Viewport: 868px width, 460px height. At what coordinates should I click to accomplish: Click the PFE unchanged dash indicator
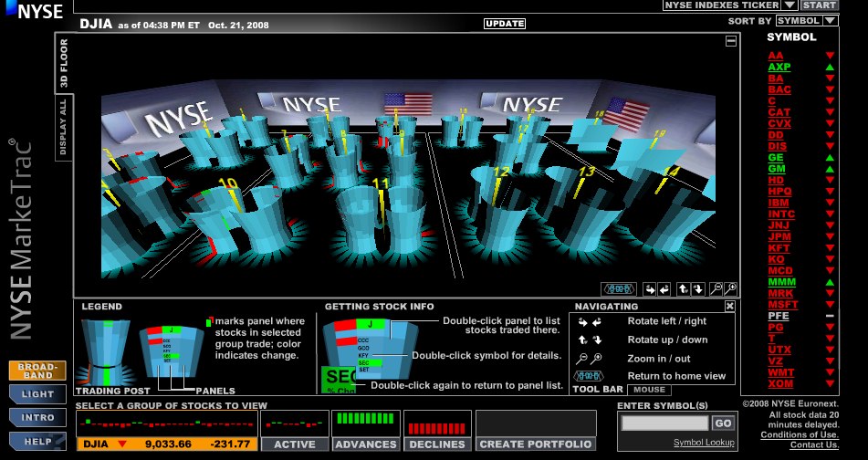830,316
